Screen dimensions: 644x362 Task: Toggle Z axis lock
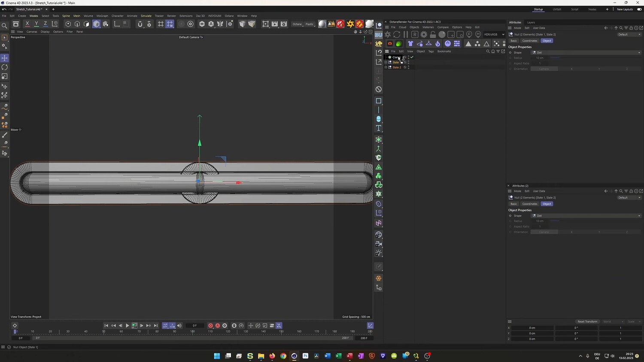coord(45,24)
